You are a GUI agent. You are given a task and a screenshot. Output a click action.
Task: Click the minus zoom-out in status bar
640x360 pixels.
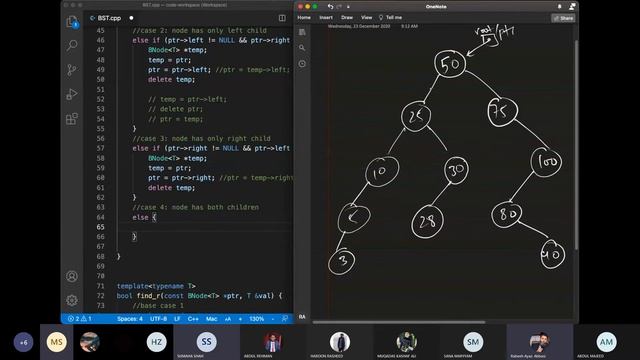pos(272,319)
